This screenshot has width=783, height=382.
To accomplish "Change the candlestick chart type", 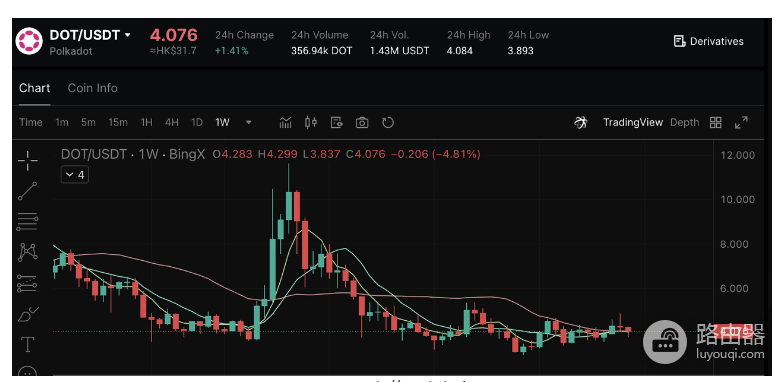I will [x=311, y=122].
